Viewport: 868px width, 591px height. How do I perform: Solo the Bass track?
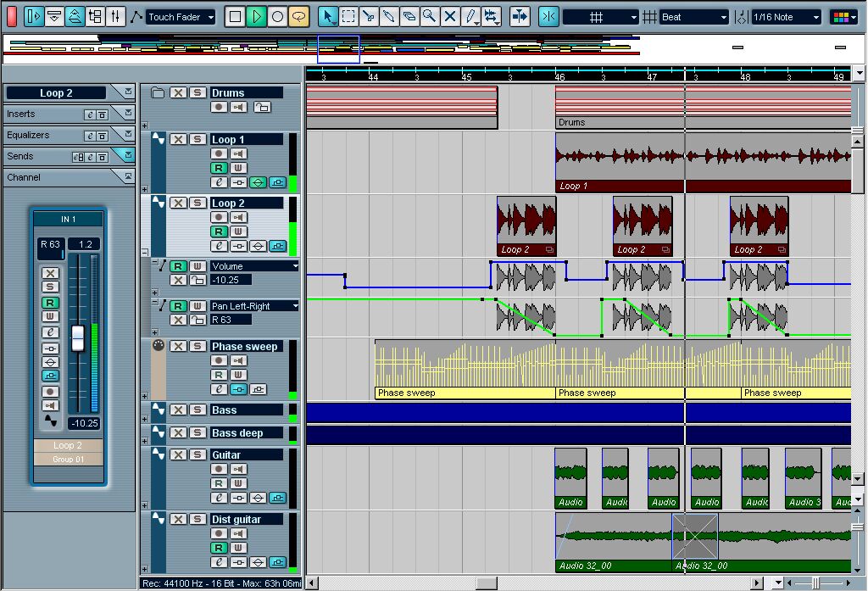point(198,410)
